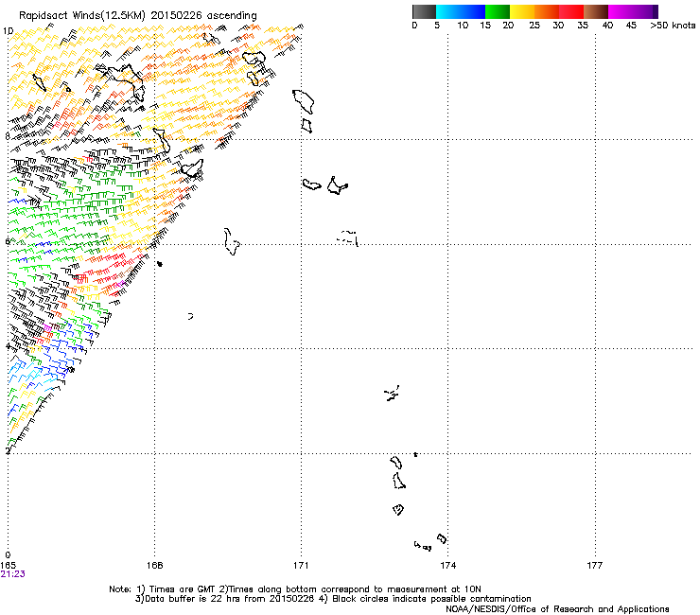
Task: Click the 'NOAA/NESDIS/Office of Research and Applications' credit
Action: click(557, 609)
